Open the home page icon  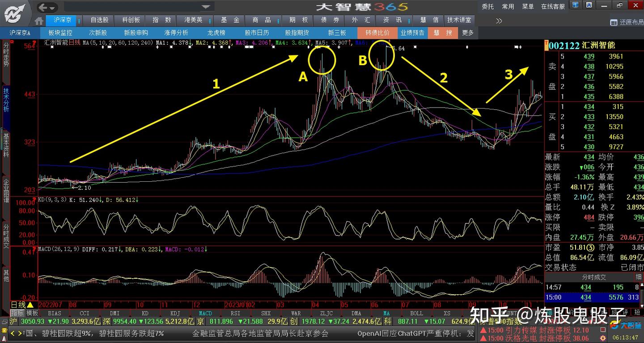39,21
